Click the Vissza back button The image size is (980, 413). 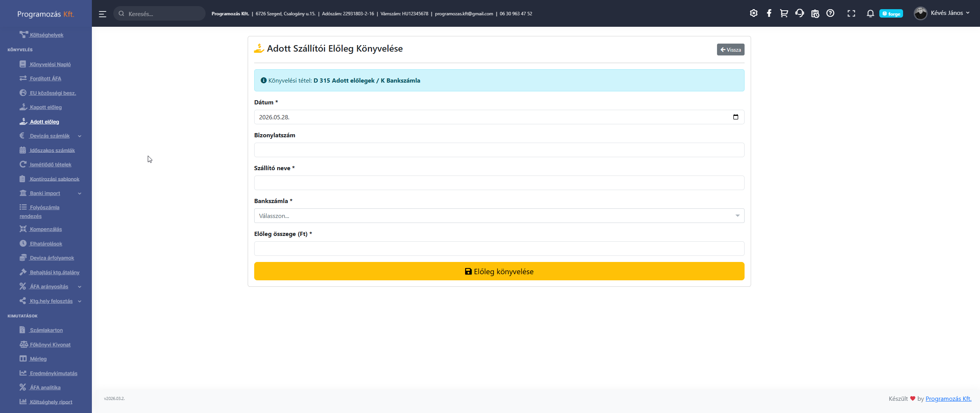[x=730, y=50]
